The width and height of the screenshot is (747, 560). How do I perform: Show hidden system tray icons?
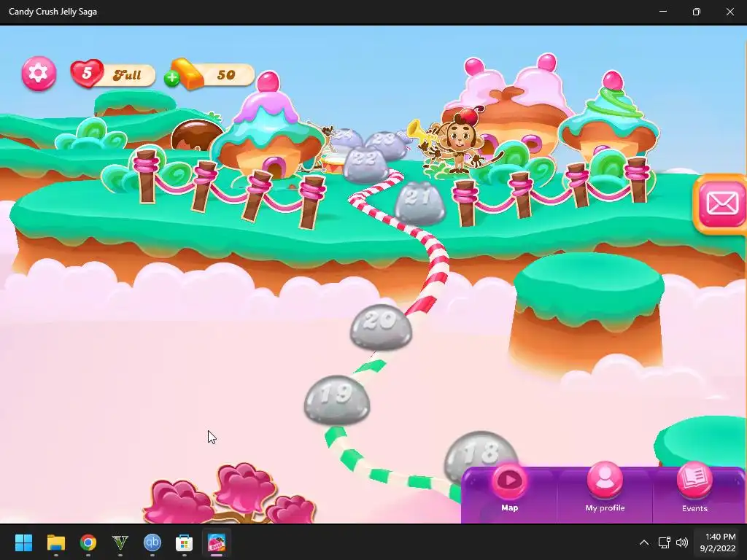pos(643,542)
